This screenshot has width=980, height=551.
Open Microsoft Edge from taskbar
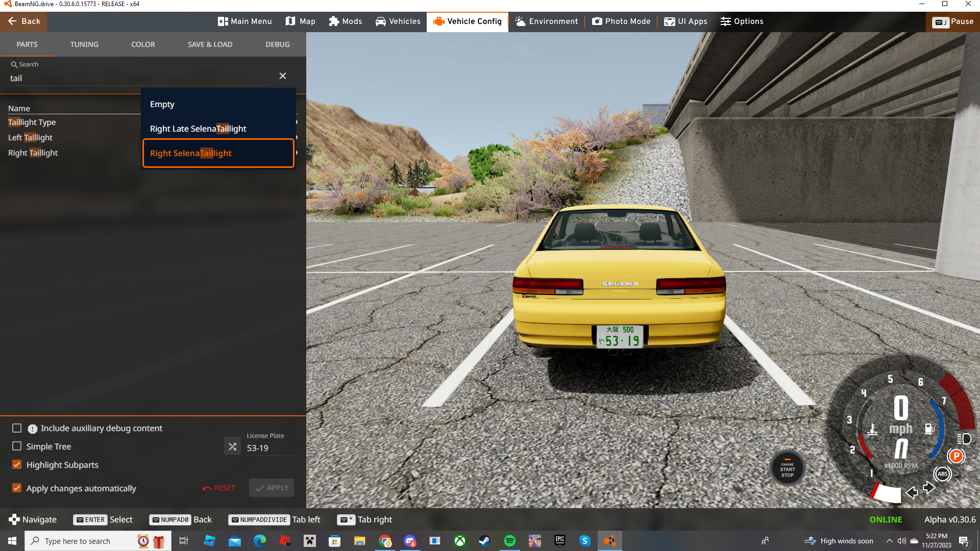(260, 541)
